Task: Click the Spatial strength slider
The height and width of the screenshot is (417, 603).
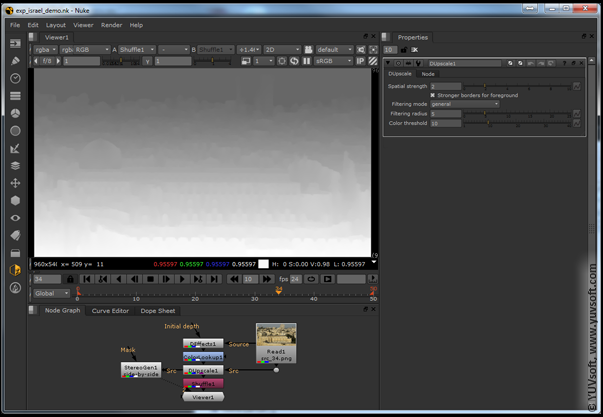Action: [516, 87]
